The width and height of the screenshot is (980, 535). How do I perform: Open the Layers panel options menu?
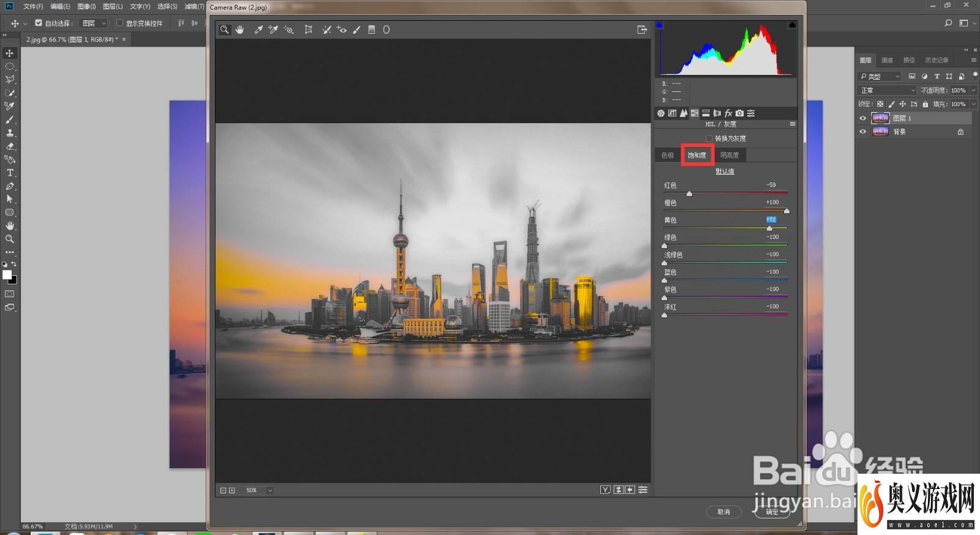point(973,60)
